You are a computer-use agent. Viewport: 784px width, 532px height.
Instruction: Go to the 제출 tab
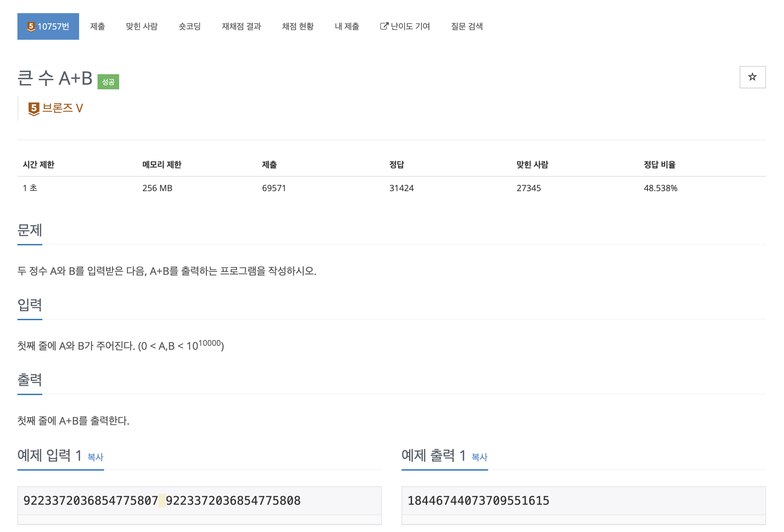(x=98, y=27)
